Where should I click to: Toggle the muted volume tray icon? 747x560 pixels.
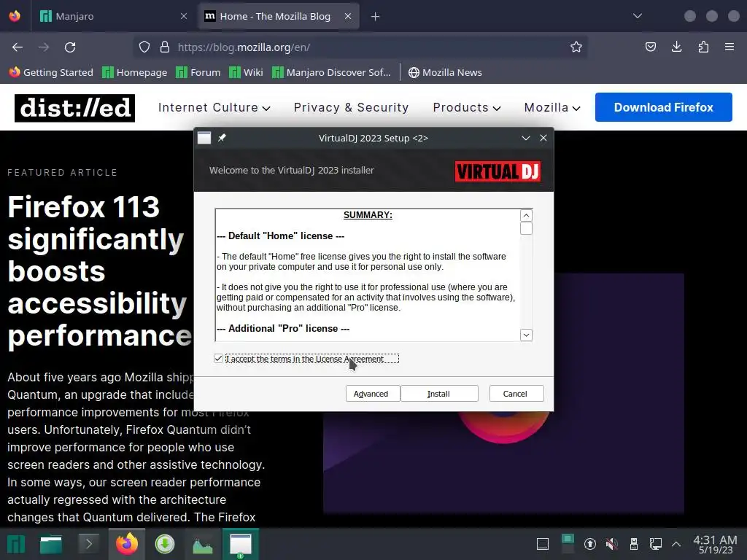click(x=612, y=544)
